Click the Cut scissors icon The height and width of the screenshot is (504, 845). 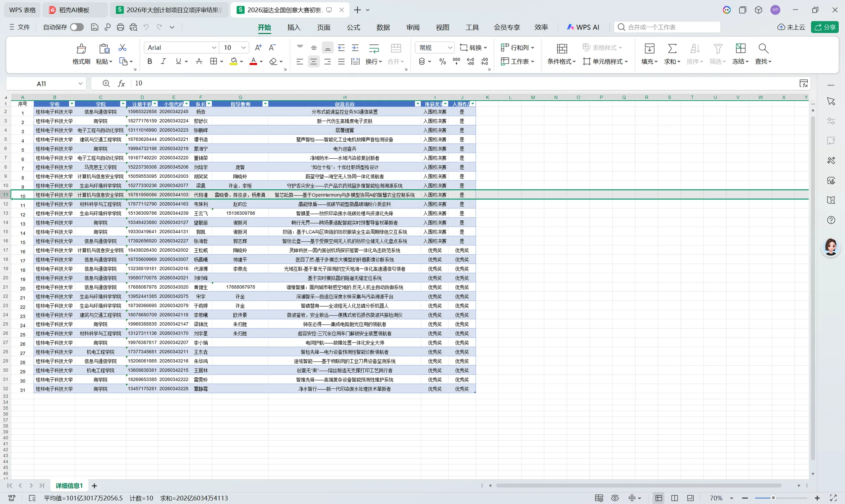(122, 48)
